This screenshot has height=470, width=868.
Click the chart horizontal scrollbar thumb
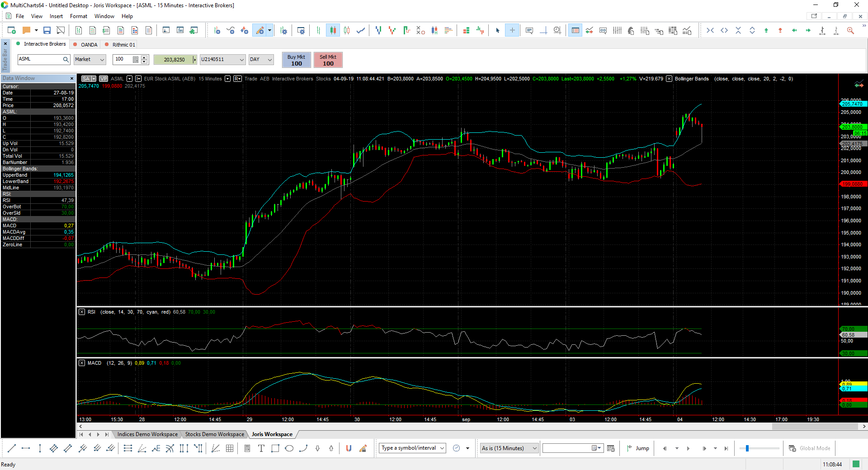(815, 426)
